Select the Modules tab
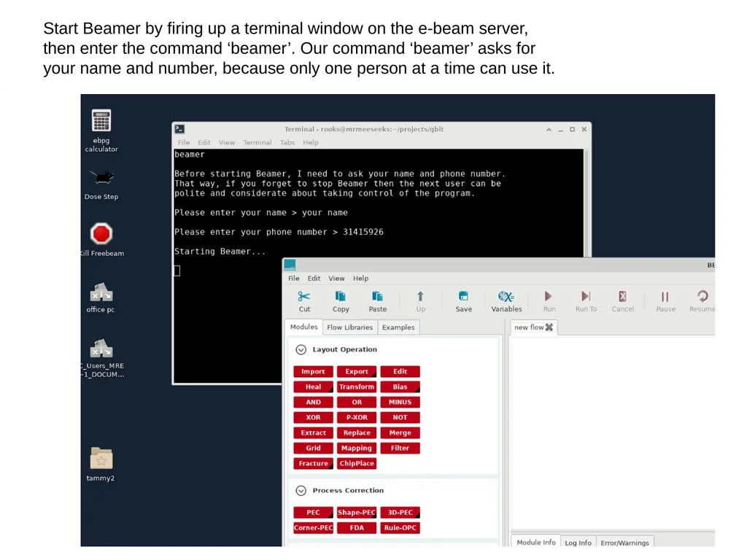747x560 pixels. tap(304, 327)
